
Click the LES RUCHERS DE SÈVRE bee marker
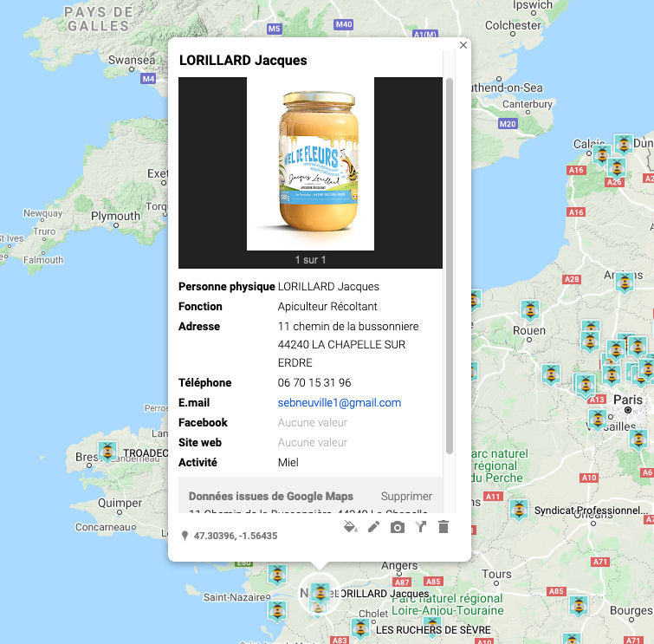pyautogui.click(x=360, y=628)
